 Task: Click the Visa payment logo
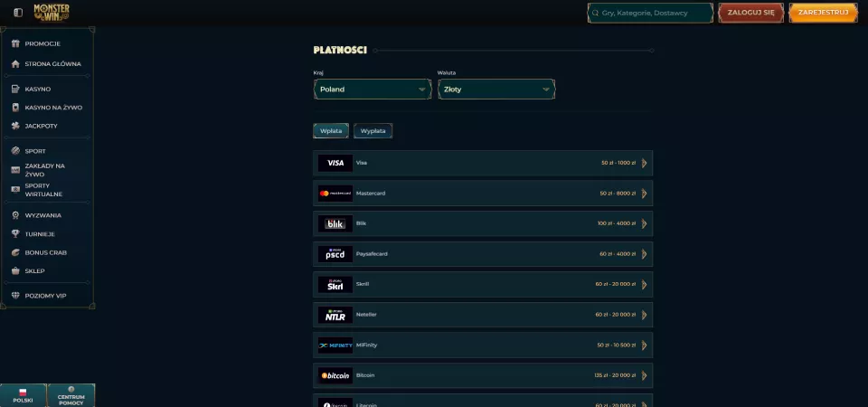tap(335, 163)
